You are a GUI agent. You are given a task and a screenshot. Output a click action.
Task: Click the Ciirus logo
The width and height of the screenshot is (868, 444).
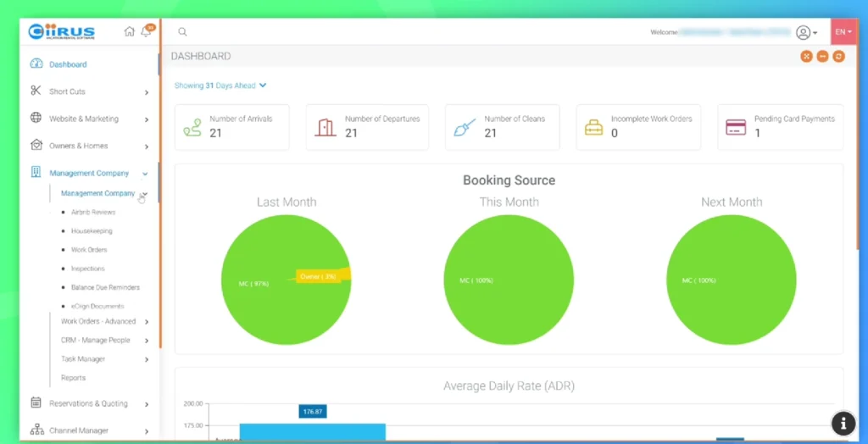coord(62,32)
